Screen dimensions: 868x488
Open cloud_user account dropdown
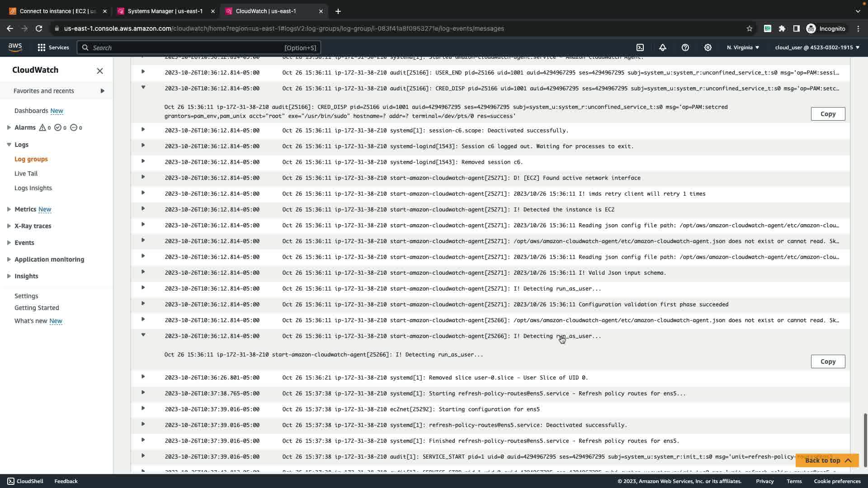click(x=817, y=47)
